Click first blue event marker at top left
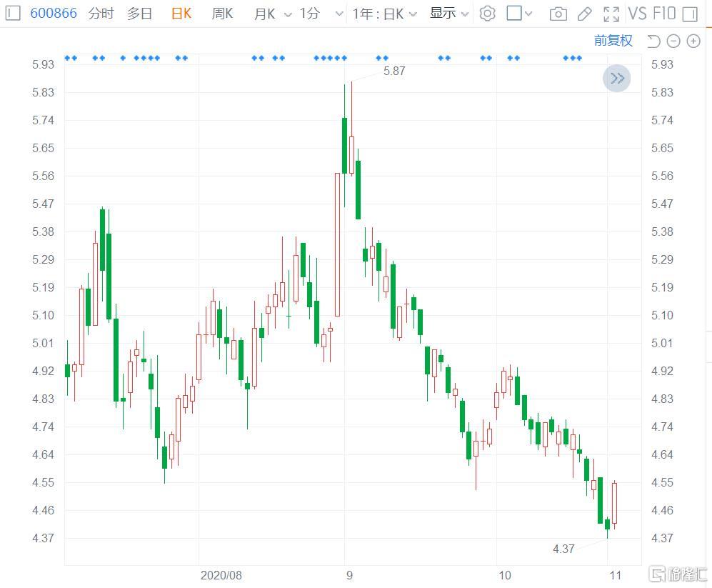712x588 pixels. pyautogui.click(x=67, y=58)
